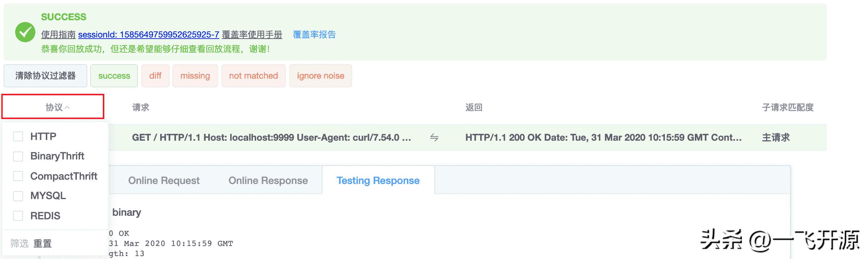Click the HTTP/1.1 200 OK response cell
Viewport: 868px width, 259px height.
coord(604,137)
